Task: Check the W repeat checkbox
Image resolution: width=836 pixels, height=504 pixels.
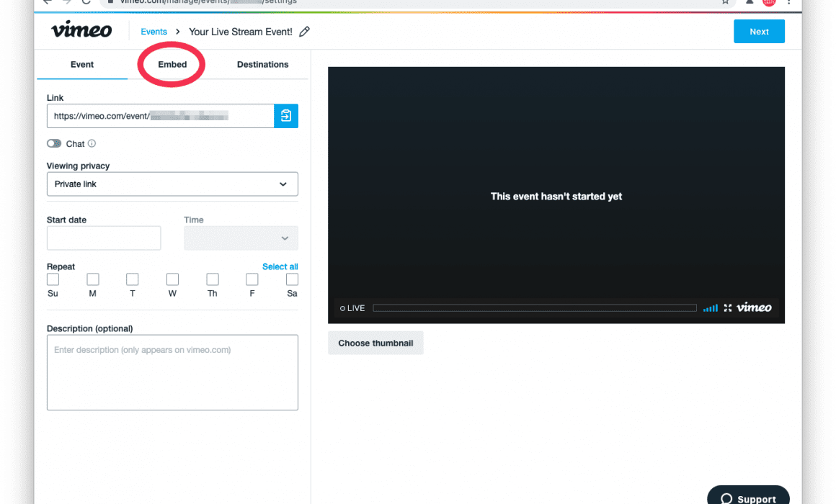Action: (x=172, y=279)
